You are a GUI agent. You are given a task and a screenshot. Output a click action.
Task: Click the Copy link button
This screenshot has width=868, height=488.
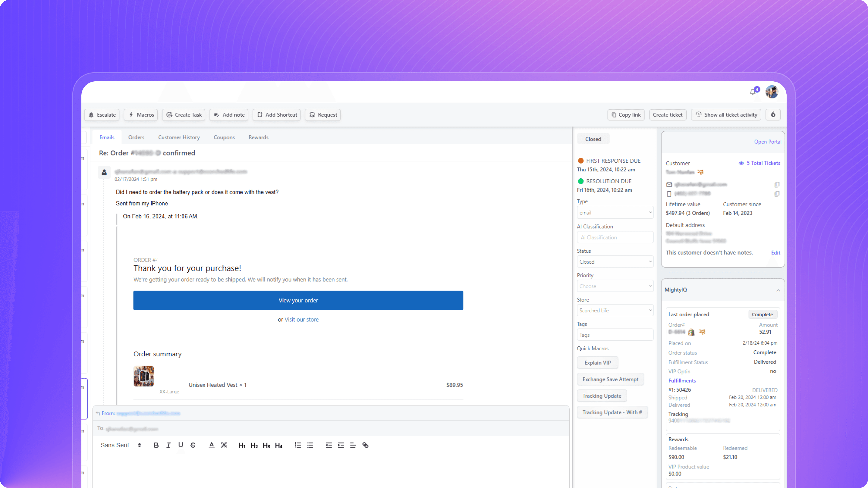626,114
